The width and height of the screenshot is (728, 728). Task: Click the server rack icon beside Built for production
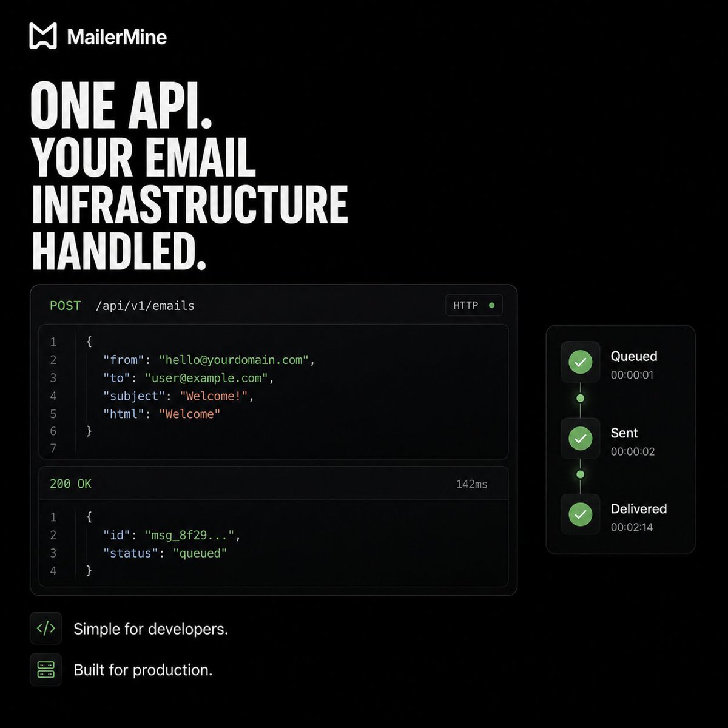46,669
